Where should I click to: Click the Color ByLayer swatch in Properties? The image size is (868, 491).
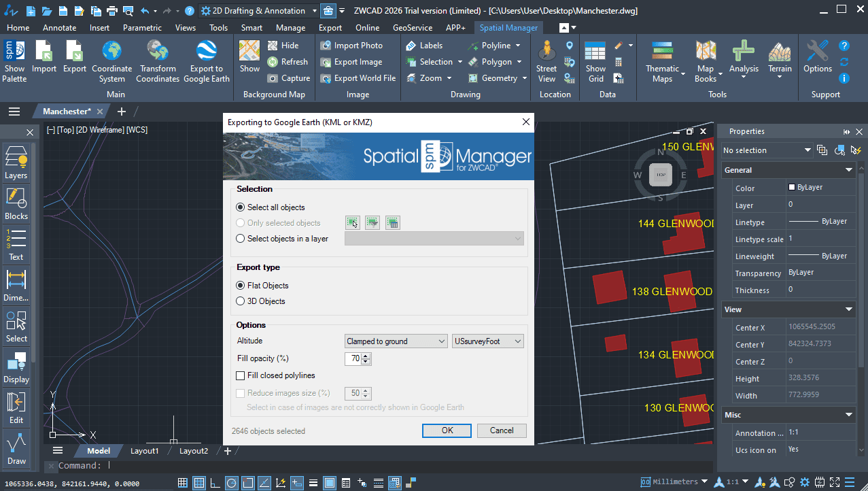(791, 187)
